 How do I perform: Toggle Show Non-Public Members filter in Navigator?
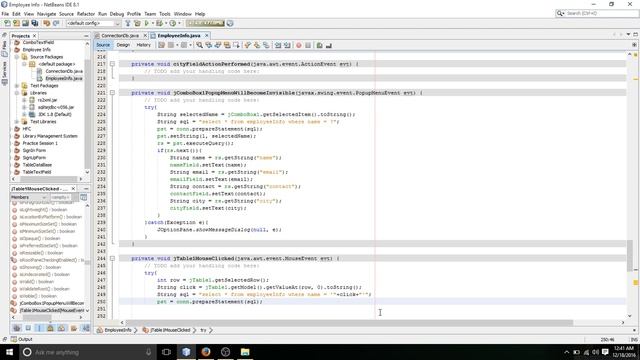(50, 328)
